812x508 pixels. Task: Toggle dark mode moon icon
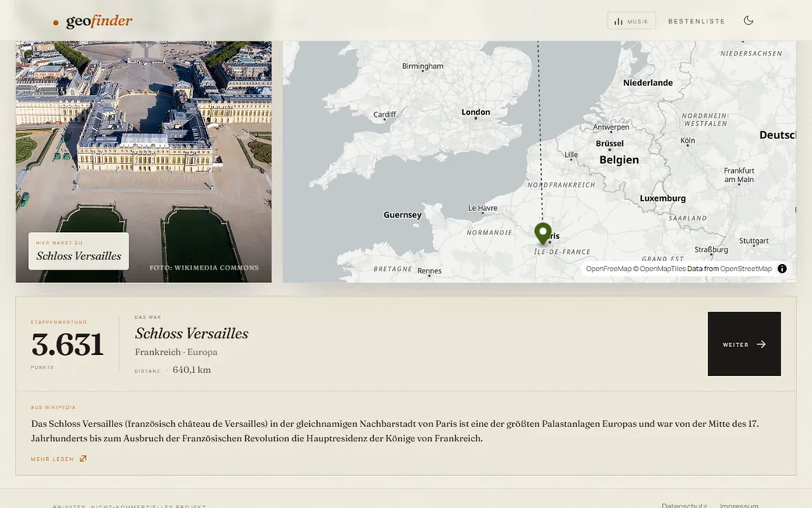748,21
